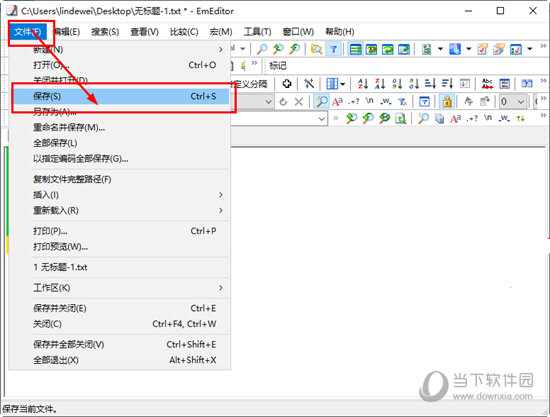Select 全部保存(L) entry

coord(120,143)
